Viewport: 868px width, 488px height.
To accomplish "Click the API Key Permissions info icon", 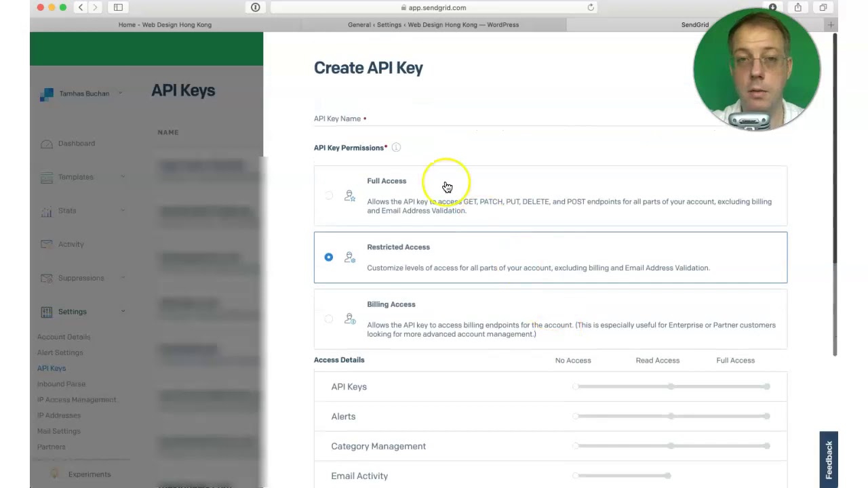I will tap(396, 147).
